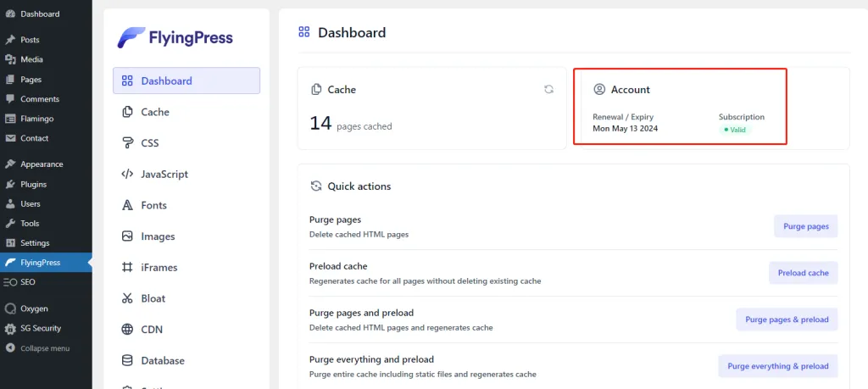
Task: Go to the Fonts settings
Action: click(x=153, y=205)
